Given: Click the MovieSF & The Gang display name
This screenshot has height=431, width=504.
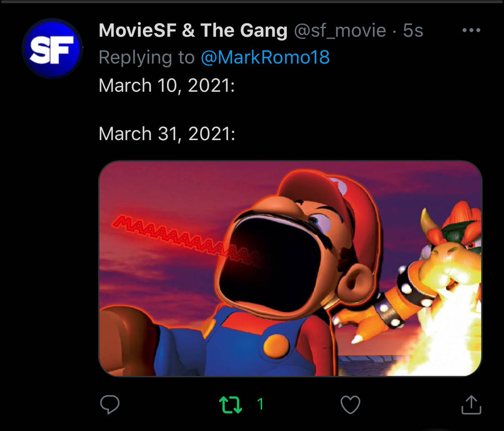Looking at the screenshot, I should click(193, 31).
